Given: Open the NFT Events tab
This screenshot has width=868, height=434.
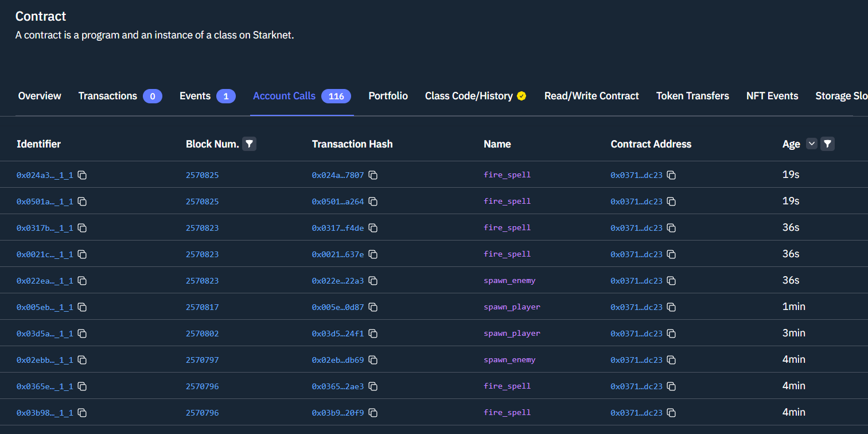Looking at the screenshot, I should coord(772,96).
